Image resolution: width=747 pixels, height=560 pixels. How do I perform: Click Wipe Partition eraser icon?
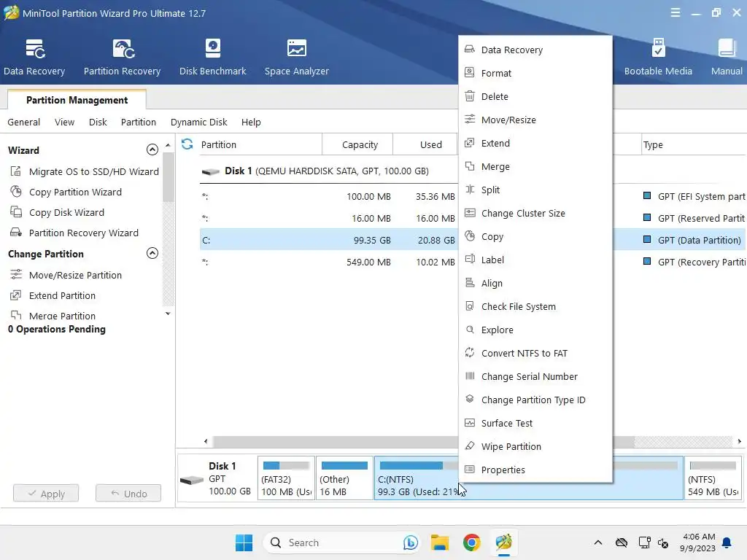tap(470, 446)
